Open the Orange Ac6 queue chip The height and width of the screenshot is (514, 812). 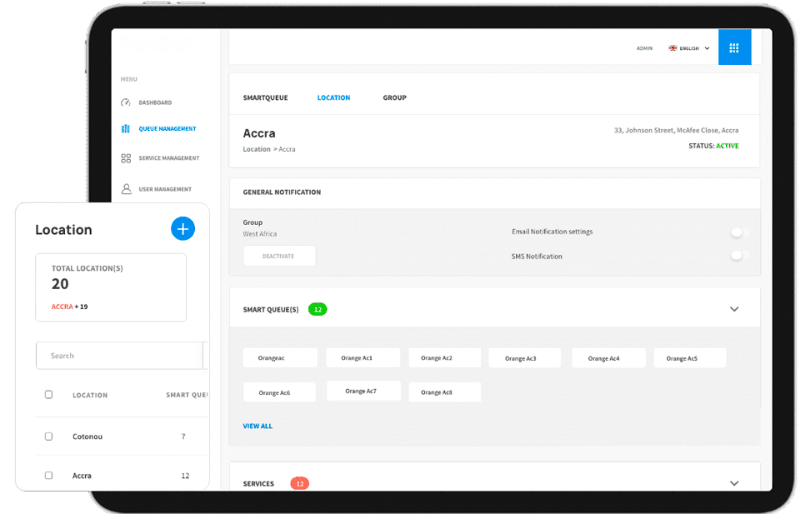tap(279, 392)
